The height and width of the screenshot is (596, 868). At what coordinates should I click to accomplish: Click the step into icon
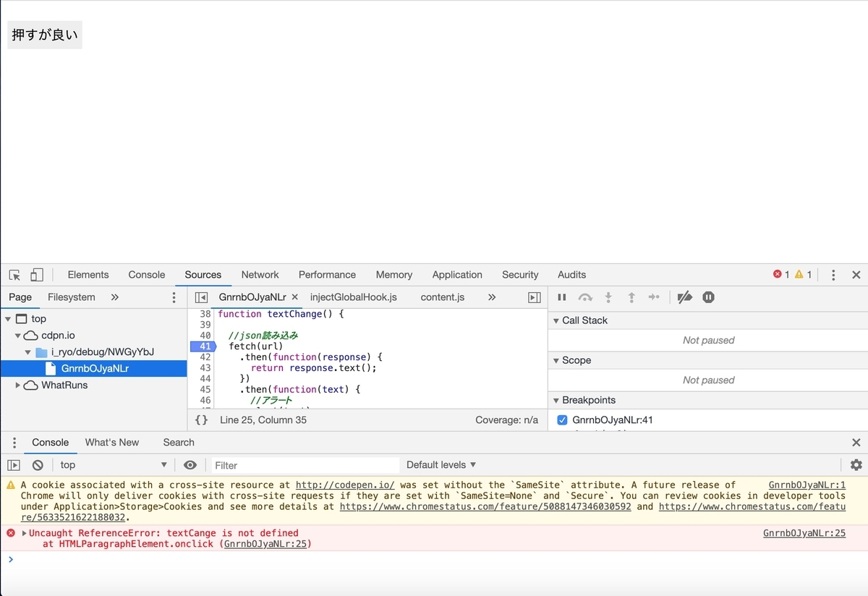(x=608, y=297)
